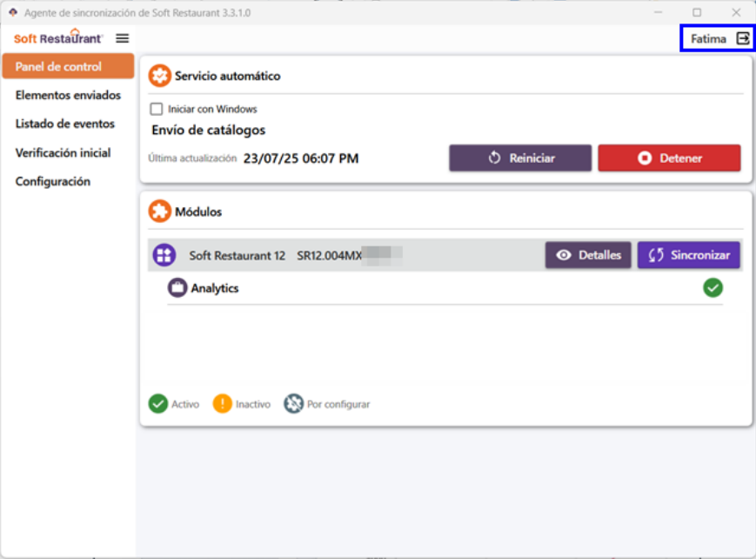Screen dimensions: 756x559
Task: Close the sync agent window
Action: [x=736, y=12]
